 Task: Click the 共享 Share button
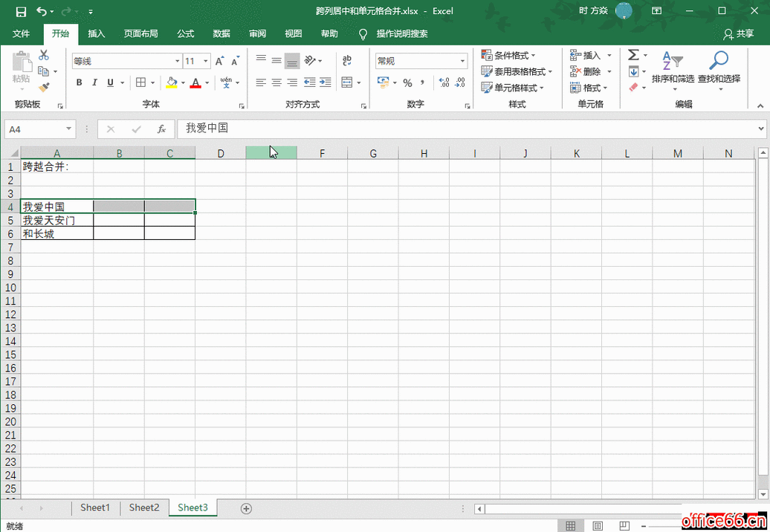(x=739, y=34)
